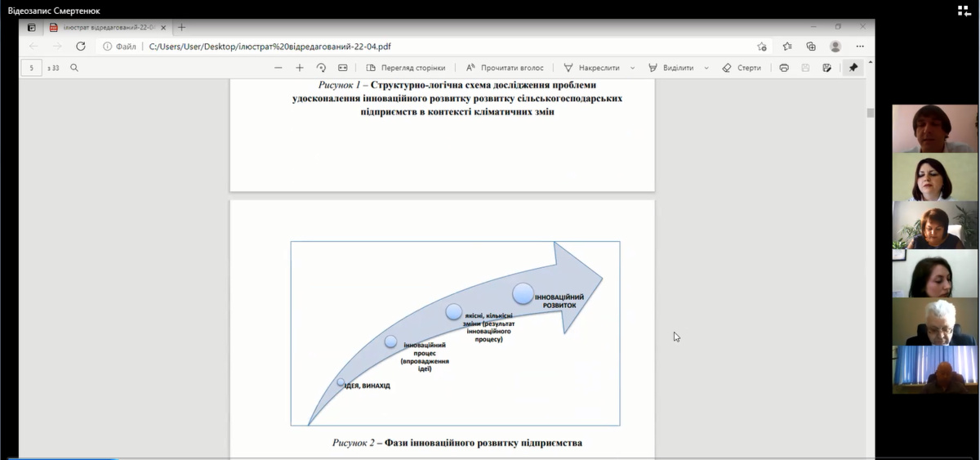
Task: Select the Накреслити draw tool
Action: pos(592,68)
